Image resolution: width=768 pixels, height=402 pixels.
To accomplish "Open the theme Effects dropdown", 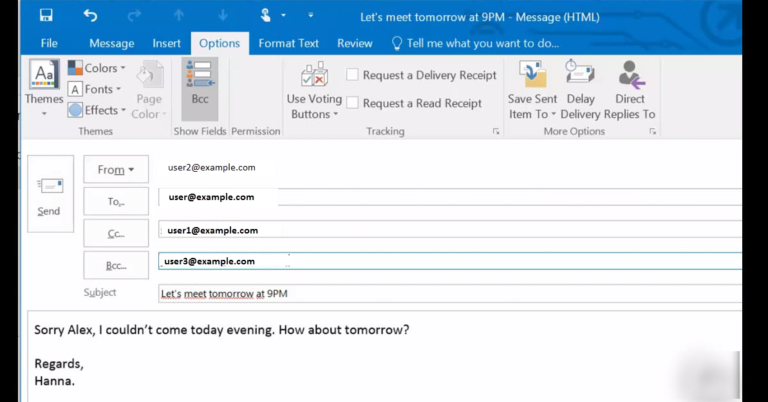I will coord(96,110).
